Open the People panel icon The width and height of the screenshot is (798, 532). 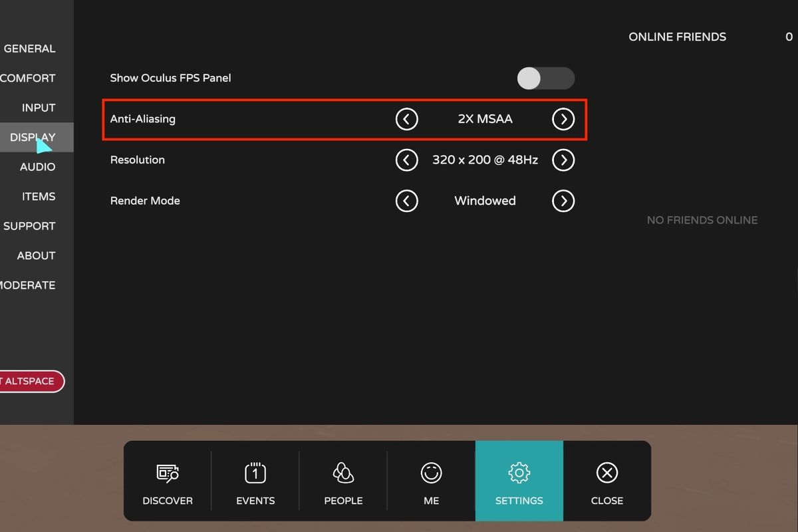(x=342, y=481)
